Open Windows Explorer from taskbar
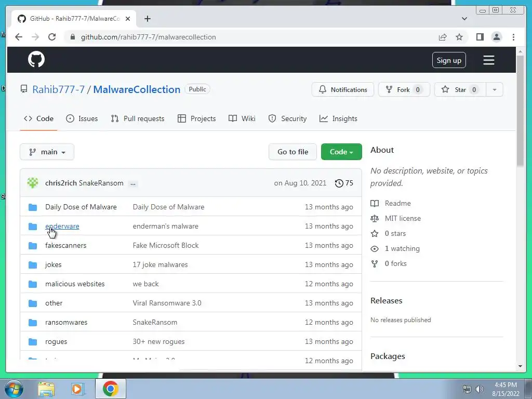Screen dimensions: 532x399 (46, 389)
